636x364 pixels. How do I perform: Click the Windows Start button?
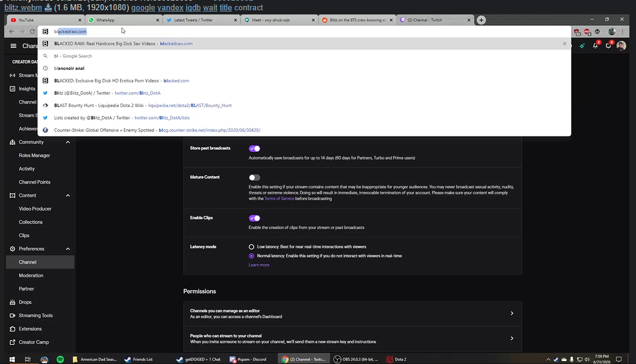click(x=12, y=360)
